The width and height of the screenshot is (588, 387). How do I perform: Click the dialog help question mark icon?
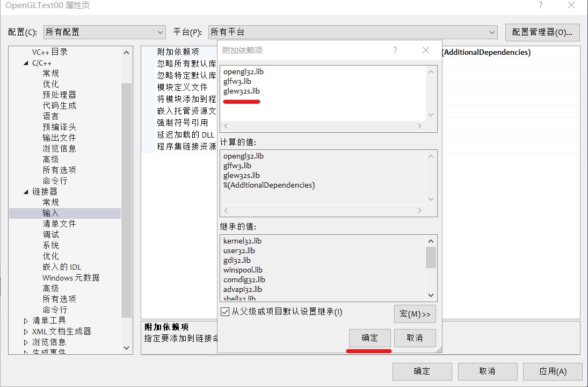tap(395, 49)
